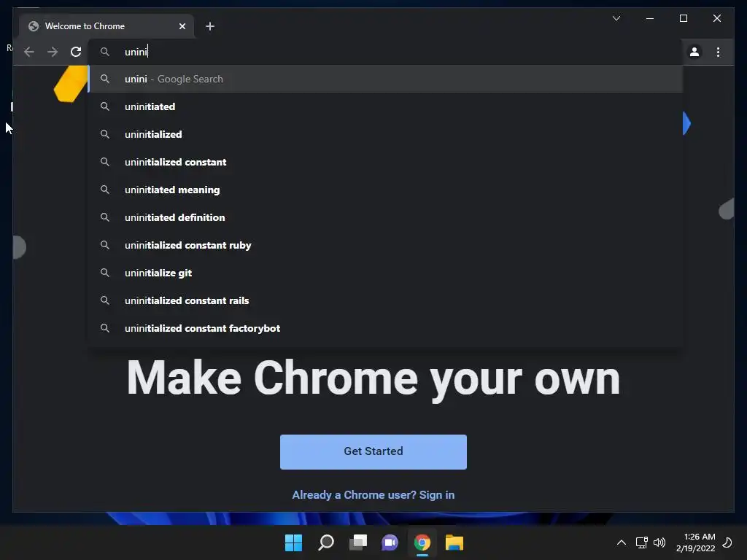Open the Windows Start menu

point(293,542)
